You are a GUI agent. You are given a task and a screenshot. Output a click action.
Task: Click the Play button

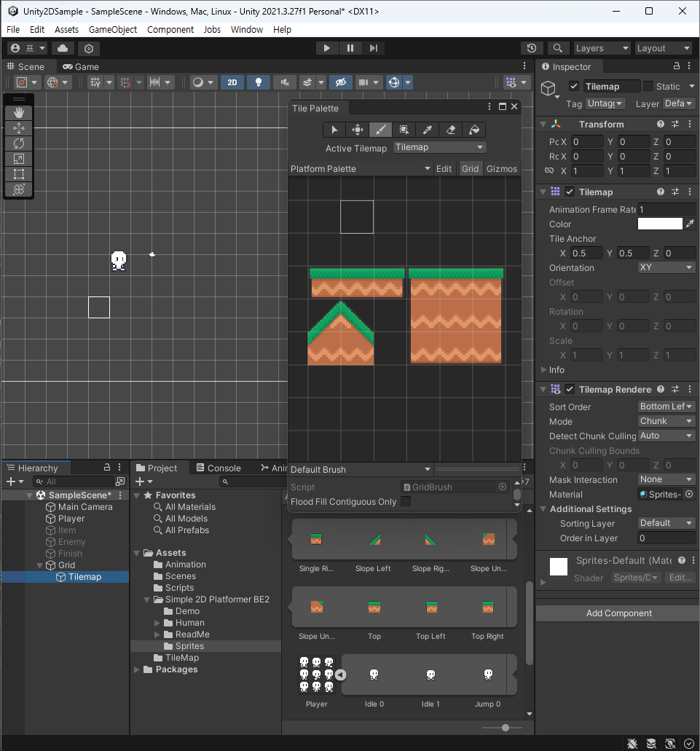pos(327,48)
